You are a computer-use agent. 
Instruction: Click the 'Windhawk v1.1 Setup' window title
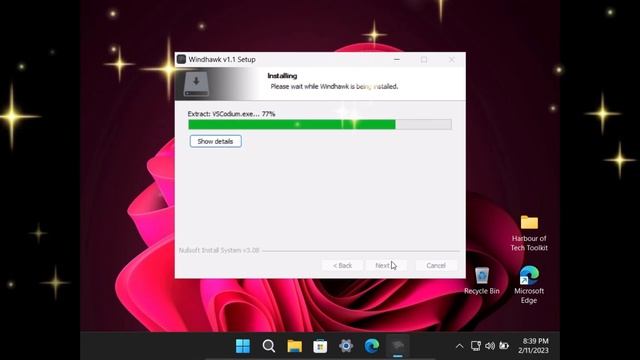click(222, 60)
